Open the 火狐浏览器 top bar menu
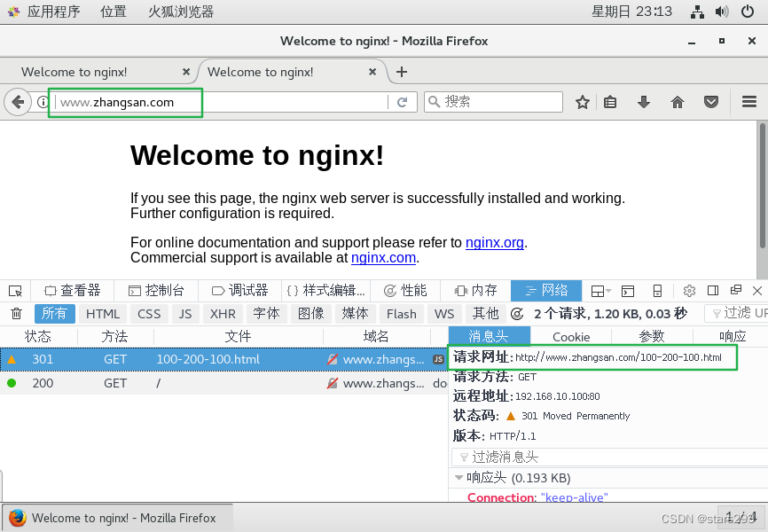The height and width of the screenshot is (532, 768). 181,12
